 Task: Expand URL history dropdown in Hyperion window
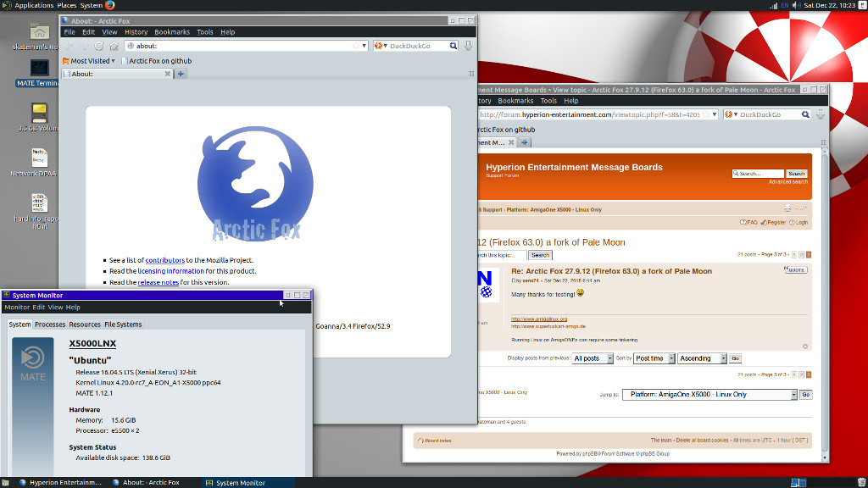click(714, 114)
